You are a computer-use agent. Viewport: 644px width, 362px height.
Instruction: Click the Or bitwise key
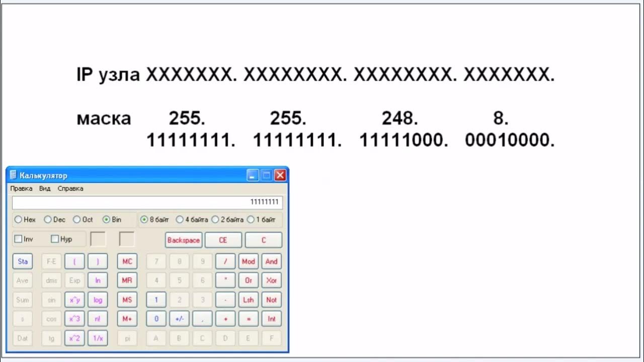[249, 281]
